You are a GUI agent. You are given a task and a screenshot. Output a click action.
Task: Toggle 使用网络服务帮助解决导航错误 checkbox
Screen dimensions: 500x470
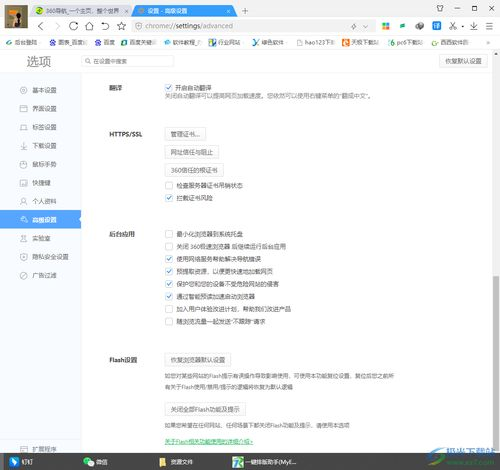pos(169,259)
